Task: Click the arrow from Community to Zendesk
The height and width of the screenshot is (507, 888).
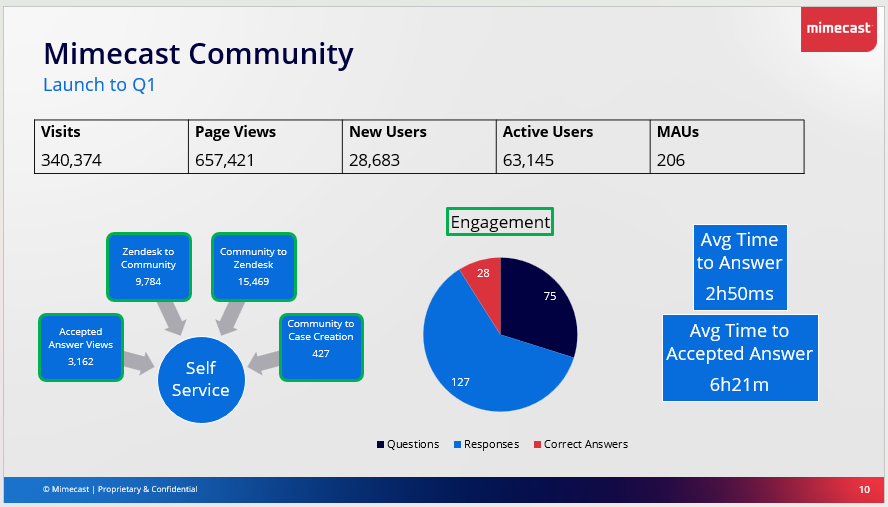Action: (230, 318)
